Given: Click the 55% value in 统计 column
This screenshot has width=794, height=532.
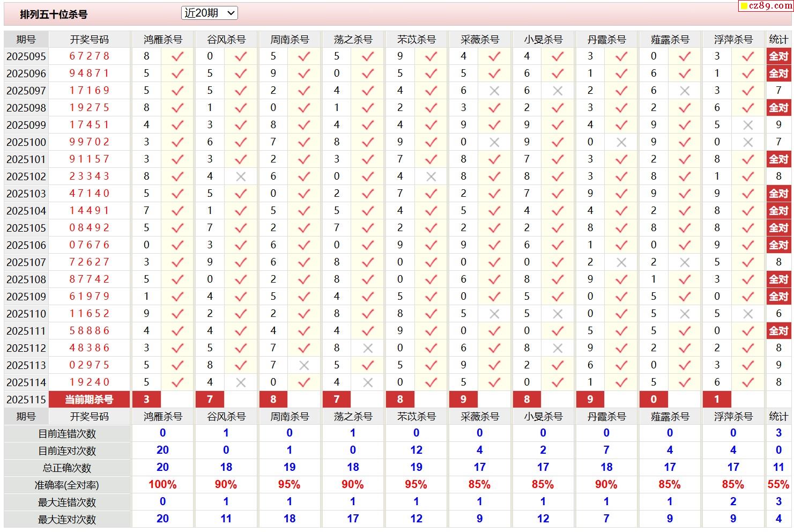Looking at the screenshot, I should coord(778,485).
